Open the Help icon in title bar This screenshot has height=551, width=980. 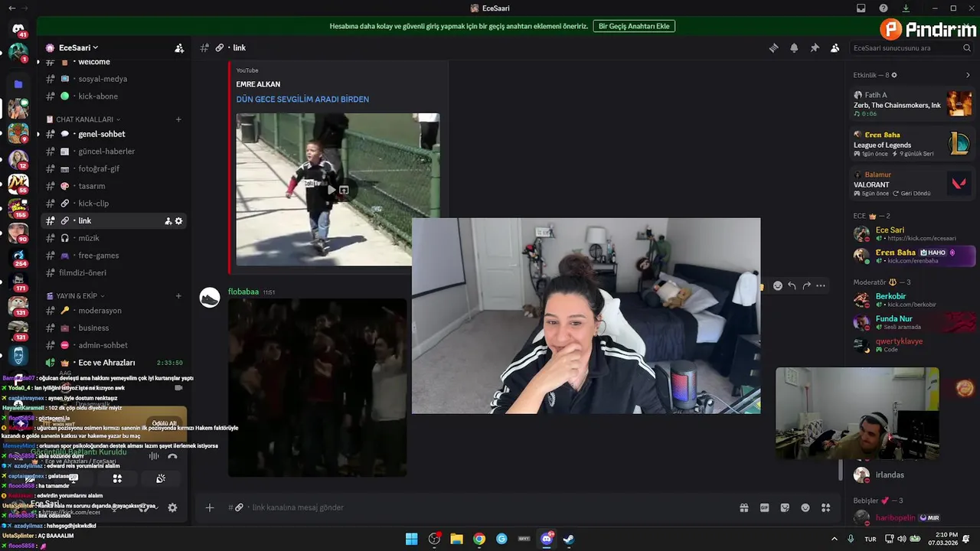[884, 8]
